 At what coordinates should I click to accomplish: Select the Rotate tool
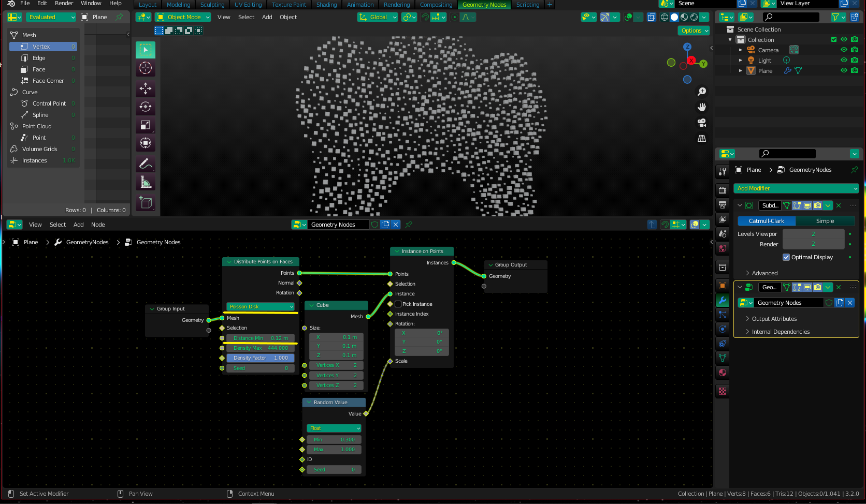[146, 107]
